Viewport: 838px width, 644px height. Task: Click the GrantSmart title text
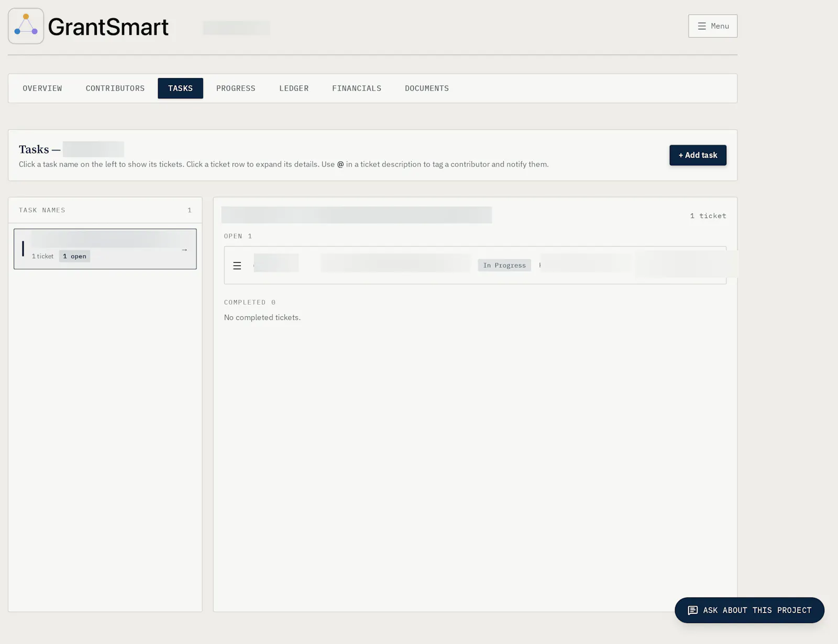click(x=108, y=27)
